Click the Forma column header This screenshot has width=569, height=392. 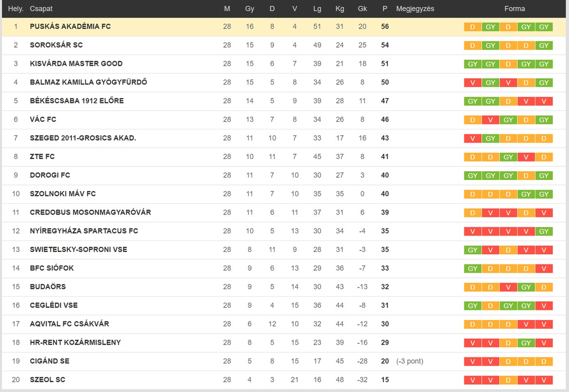click(515, 9)
